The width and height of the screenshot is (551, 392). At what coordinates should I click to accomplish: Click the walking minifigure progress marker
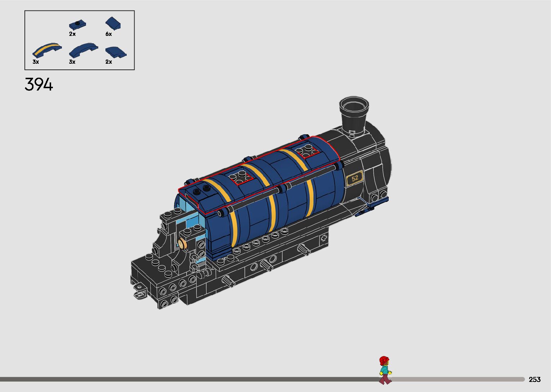tap(385, 370)
